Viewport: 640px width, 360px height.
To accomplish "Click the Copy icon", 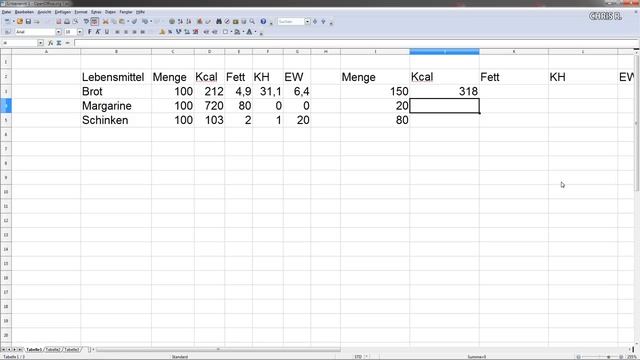I will [x=114, y=21].
